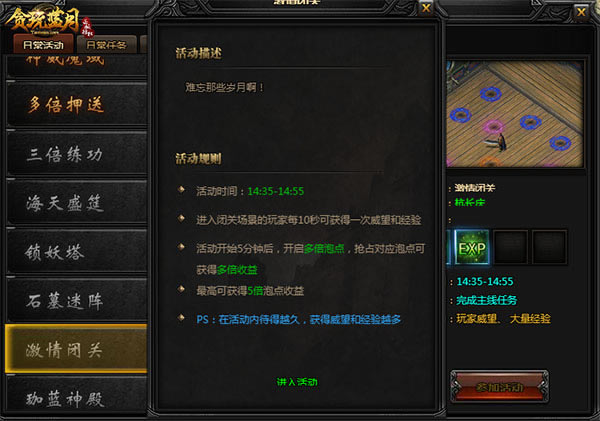Close the right activity panel
The width and height of the screenshot is (600, 421).
[581, 12]
